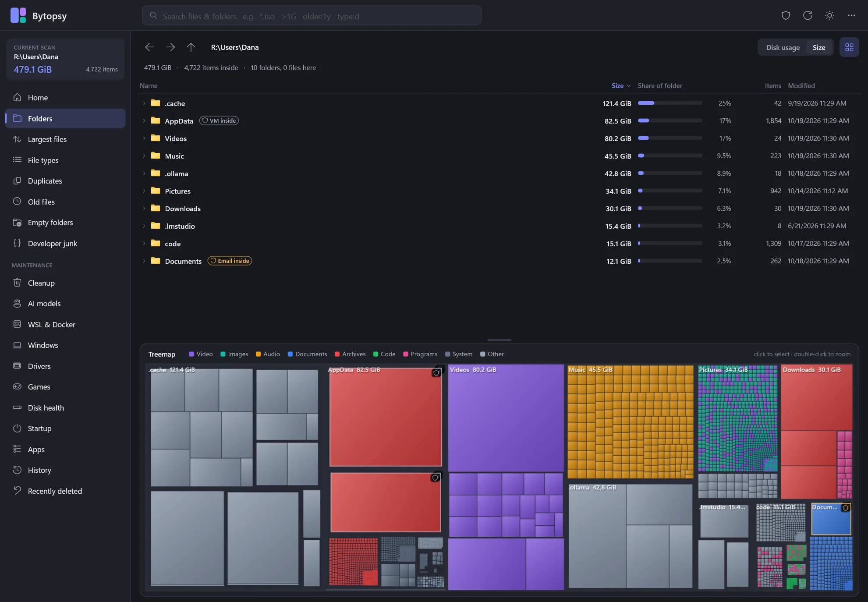Open Home in the sidebar

pos(65,98)
